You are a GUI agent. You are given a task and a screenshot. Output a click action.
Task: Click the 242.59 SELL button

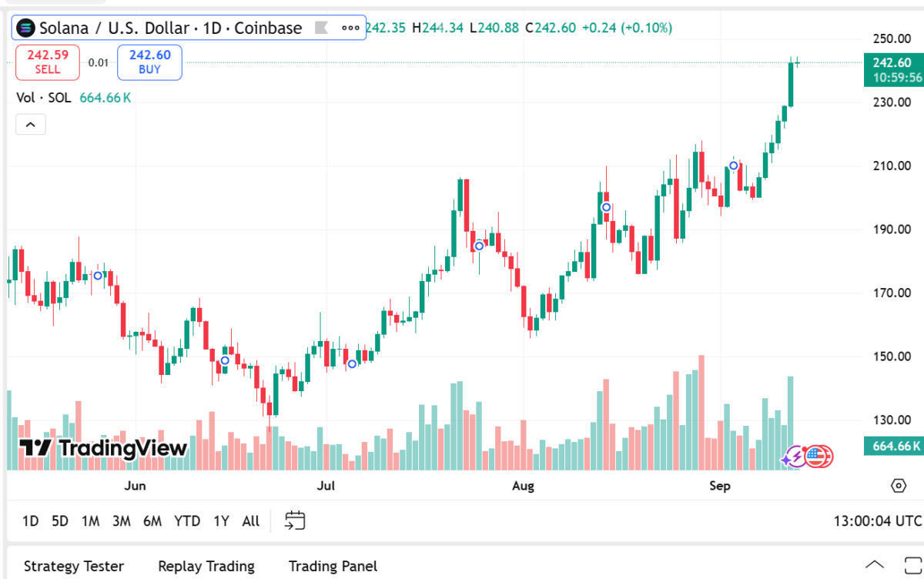pos(48,62)
